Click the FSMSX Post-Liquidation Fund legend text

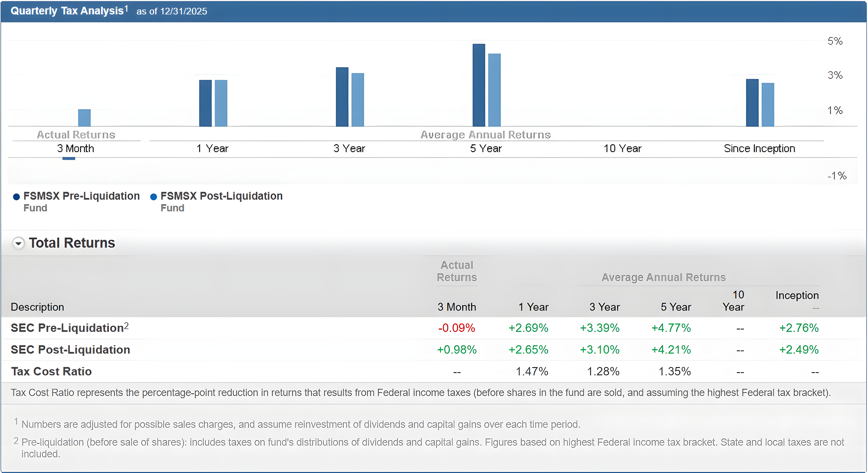pos(221,196)
